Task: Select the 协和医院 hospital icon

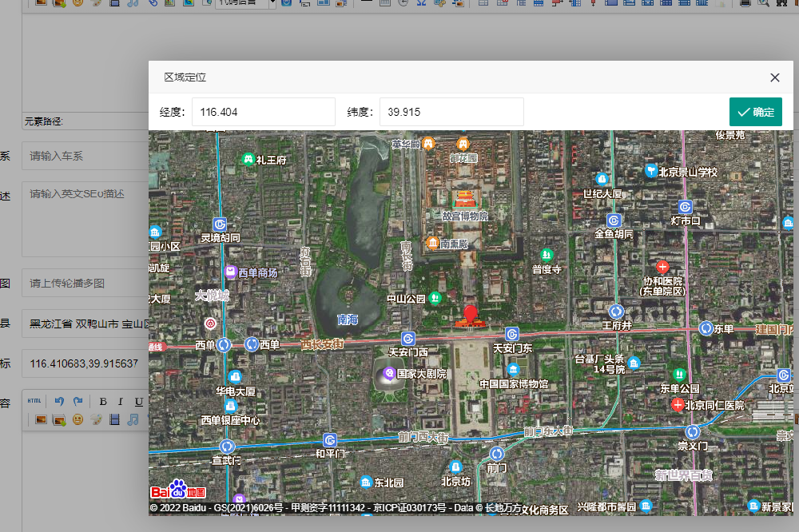Action: click(x=662, y=266)
